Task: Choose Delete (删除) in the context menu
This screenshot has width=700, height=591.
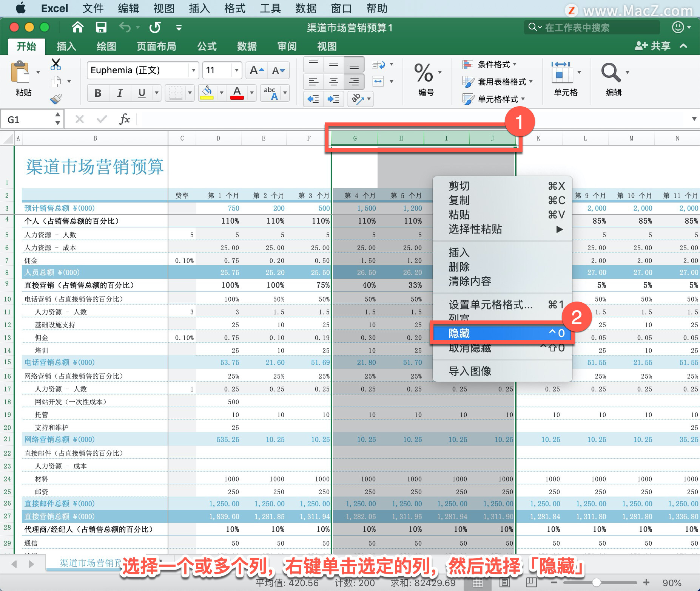Action: point(502,267)
